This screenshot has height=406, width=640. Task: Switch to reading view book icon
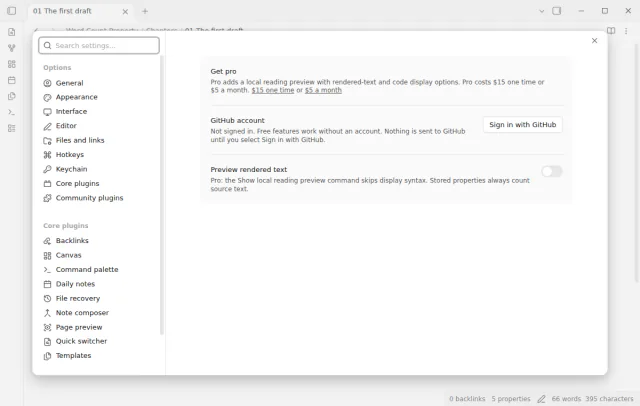tap(611, 31)
